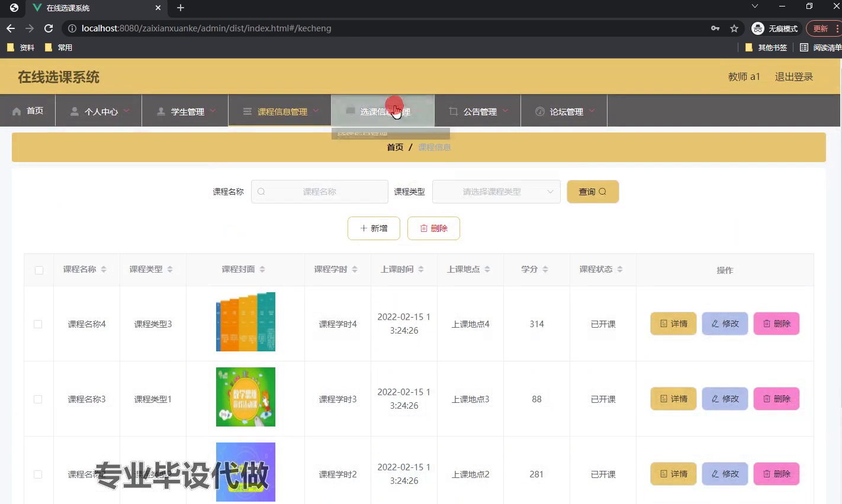Click 删除 for 课程名称3 row
Image resolution: width=842 pixels, height=504 pixels.
click(777, 399)
